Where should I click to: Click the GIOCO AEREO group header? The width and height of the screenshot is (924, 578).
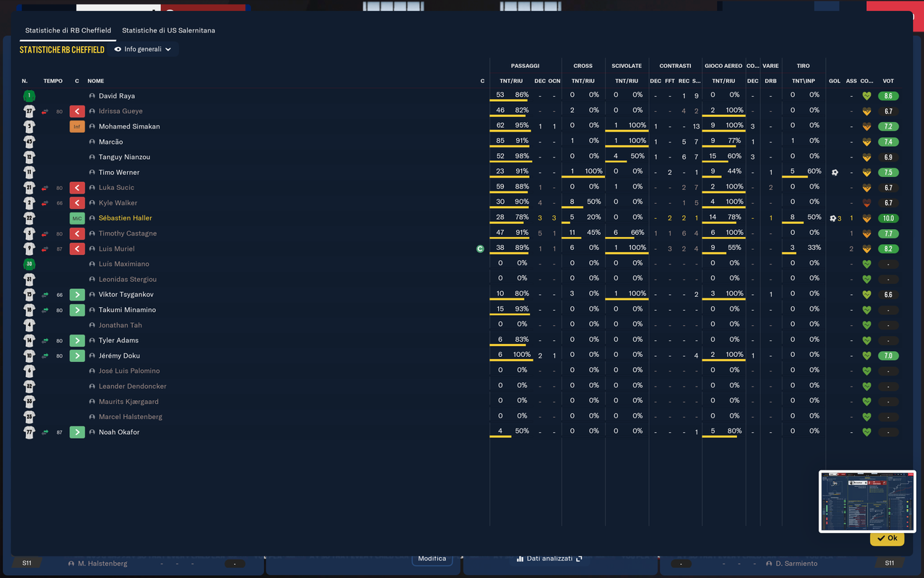(x=723, y=66)
